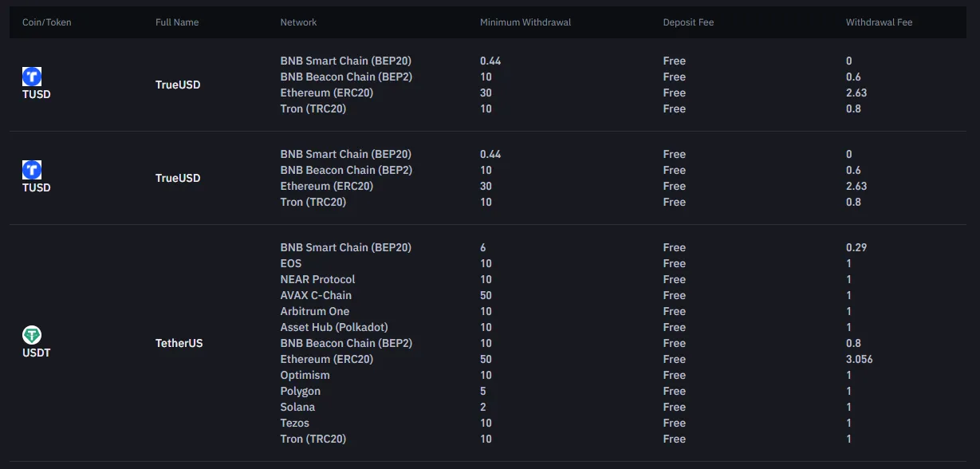Click the TUSD icon in the topmost row
980x469 pixels.
[x=32, y=77]
